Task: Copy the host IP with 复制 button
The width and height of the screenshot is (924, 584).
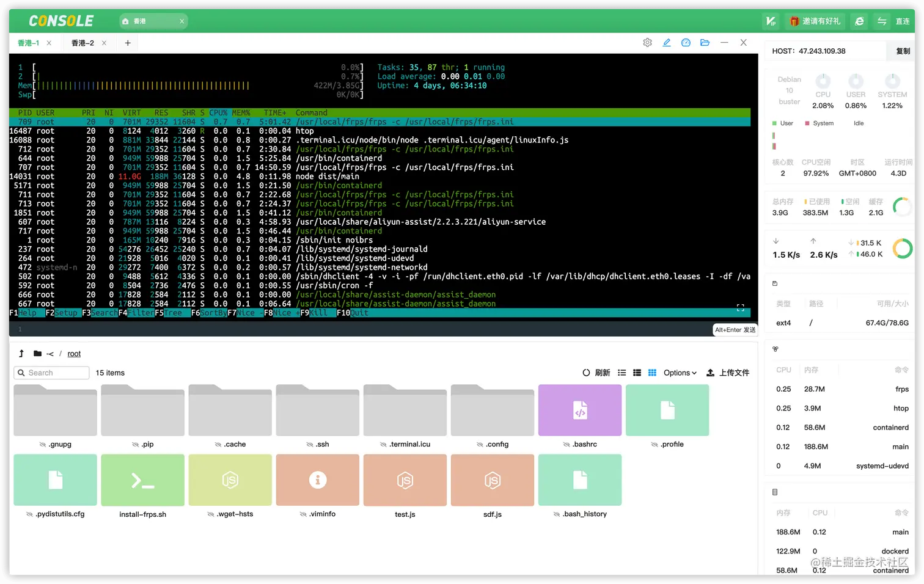Action: click(903, 51)
